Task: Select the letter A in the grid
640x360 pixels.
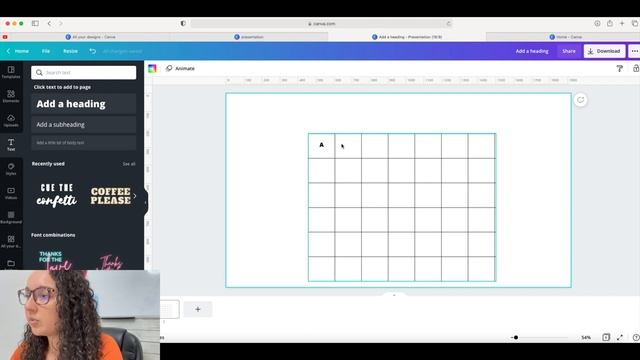Action: [x=322, y=145]
